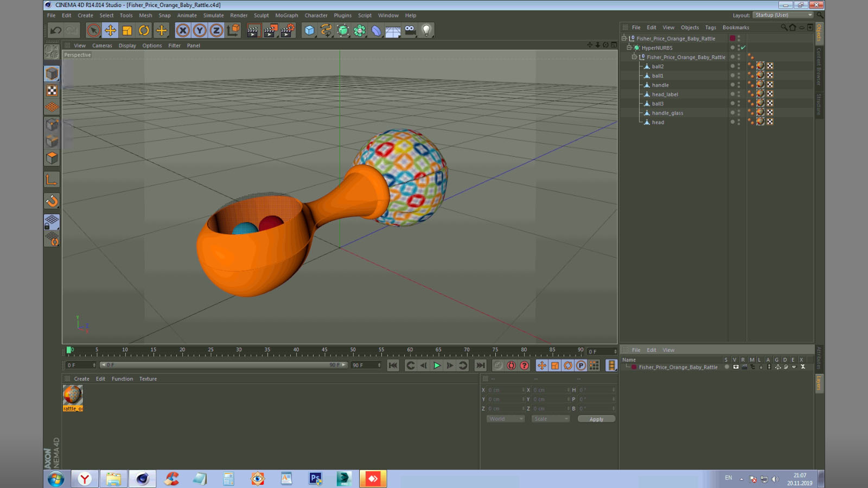Screen dimensions: 868x488
Task: Select the head_label object
Action: 665,94
